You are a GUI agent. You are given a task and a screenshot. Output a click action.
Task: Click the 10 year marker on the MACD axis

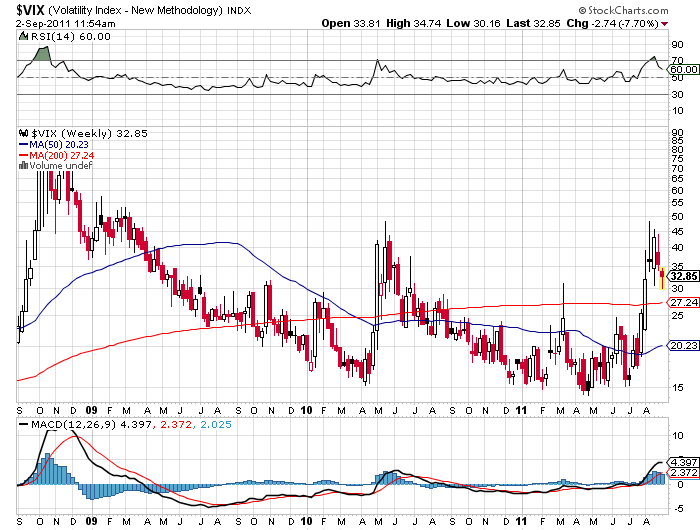[306, 521]
